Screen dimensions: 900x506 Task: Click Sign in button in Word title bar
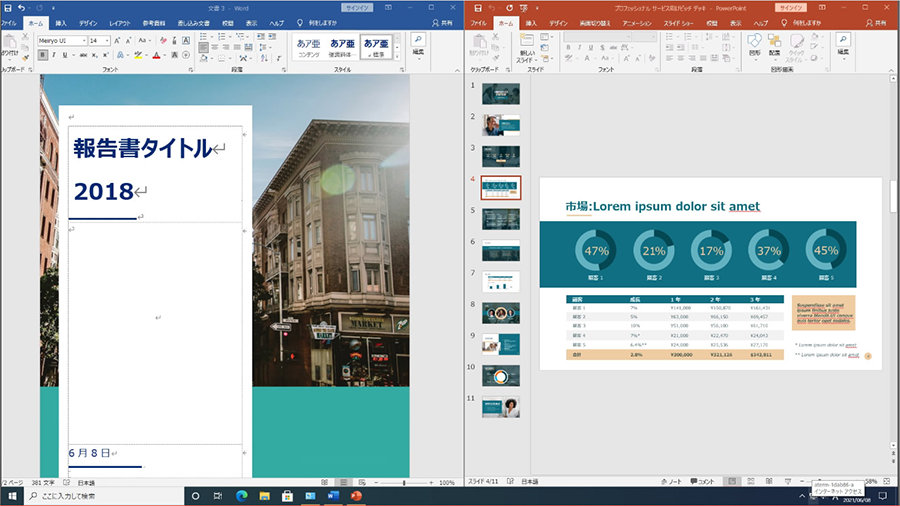coord(357,8)
